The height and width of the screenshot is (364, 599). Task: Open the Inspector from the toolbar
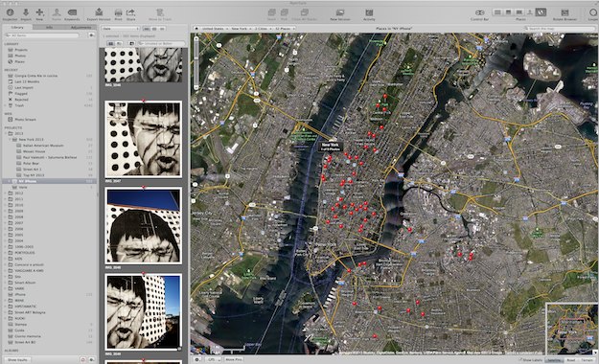10,12
